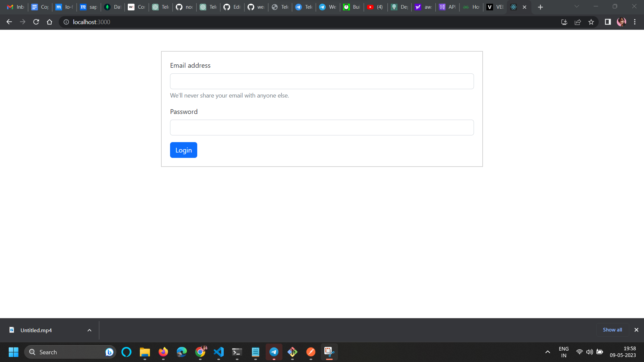
Task: Open the downloads icon in the address bar
Action: [565, 22]
